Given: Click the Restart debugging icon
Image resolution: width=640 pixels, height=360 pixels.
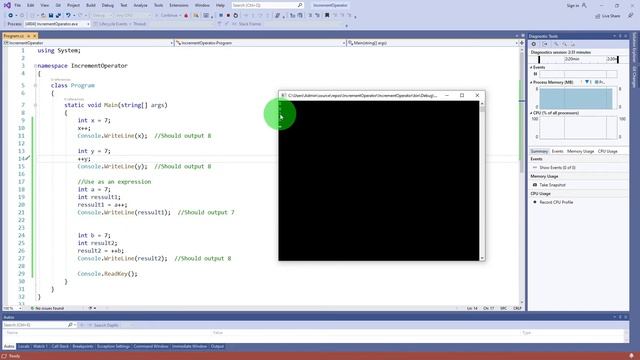Looking at the screenshot, I should [236, 16].
